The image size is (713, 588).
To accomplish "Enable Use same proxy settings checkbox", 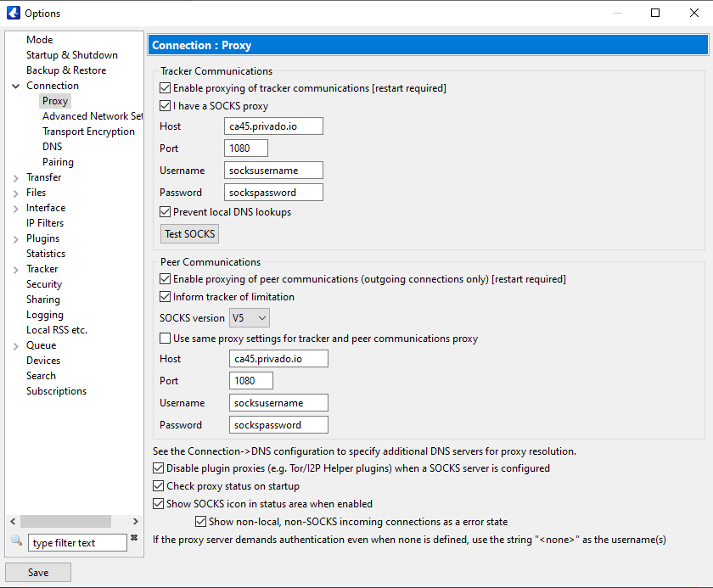I will [166, 339].
